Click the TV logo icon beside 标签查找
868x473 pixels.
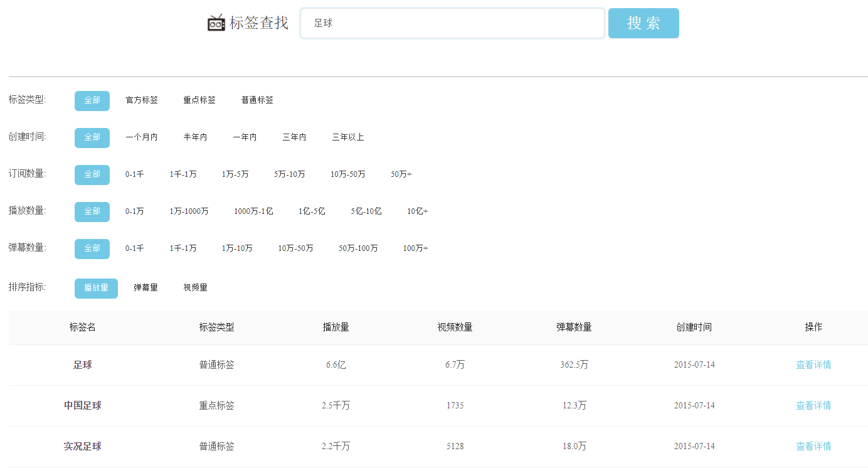coord(216,23)
